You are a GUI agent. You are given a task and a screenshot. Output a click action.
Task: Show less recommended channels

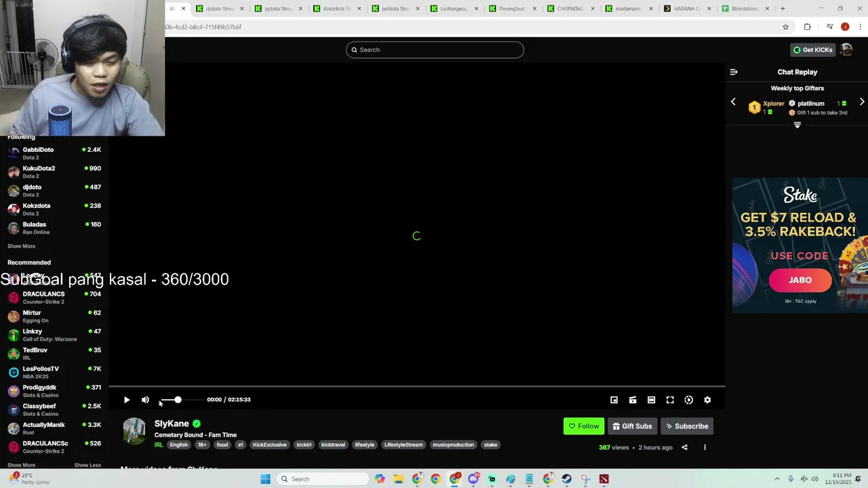tap(87, 465)
